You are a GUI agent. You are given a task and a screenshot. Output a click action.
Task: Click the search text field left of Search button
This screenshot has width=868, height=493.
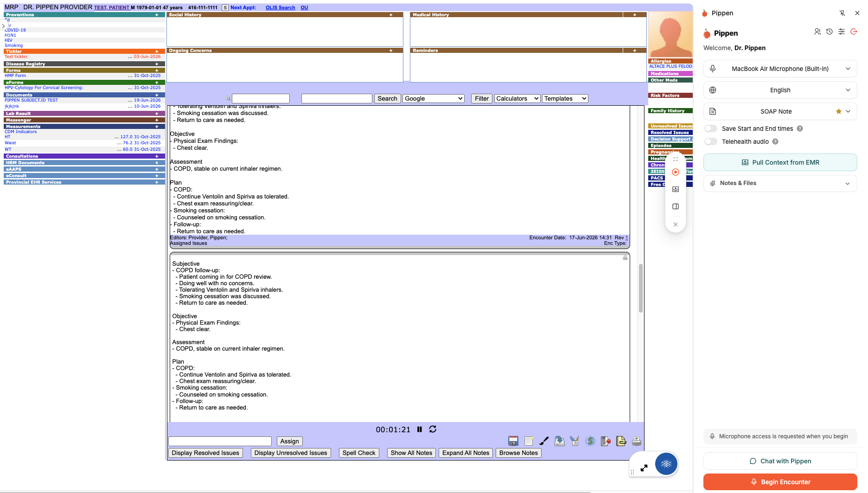pyautogui.click(x=337, y=98)
